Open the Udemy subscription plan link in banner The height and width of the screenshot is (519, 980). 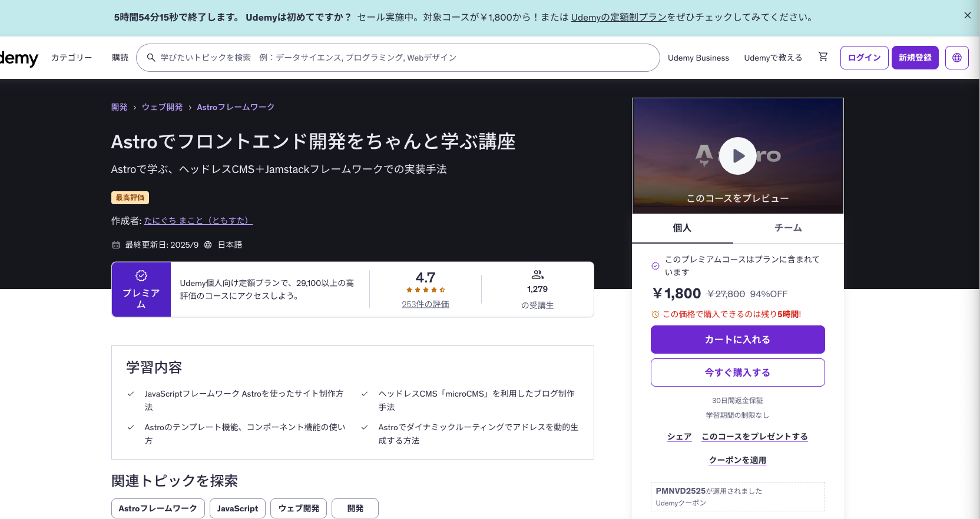click(618, 17)
